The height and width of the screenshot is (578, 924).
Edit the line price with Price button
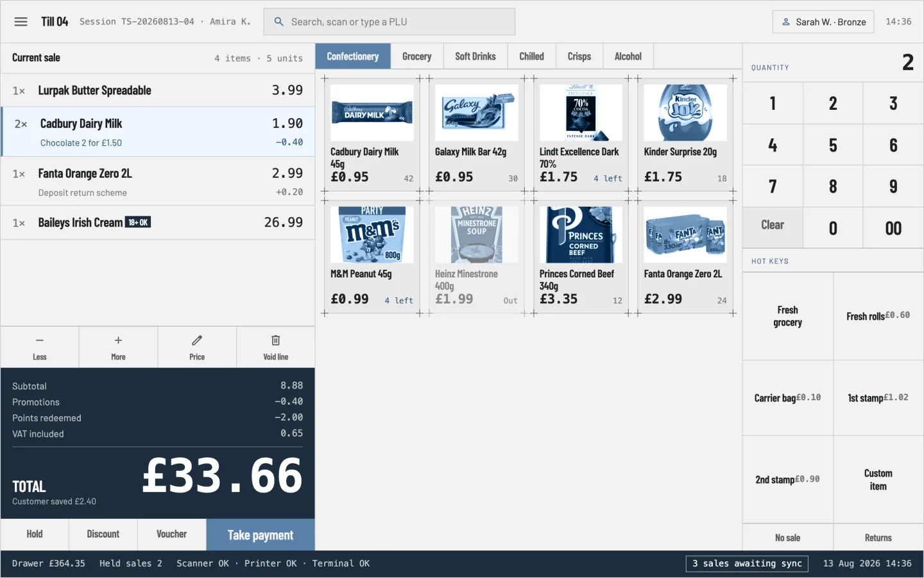(197, 347)
